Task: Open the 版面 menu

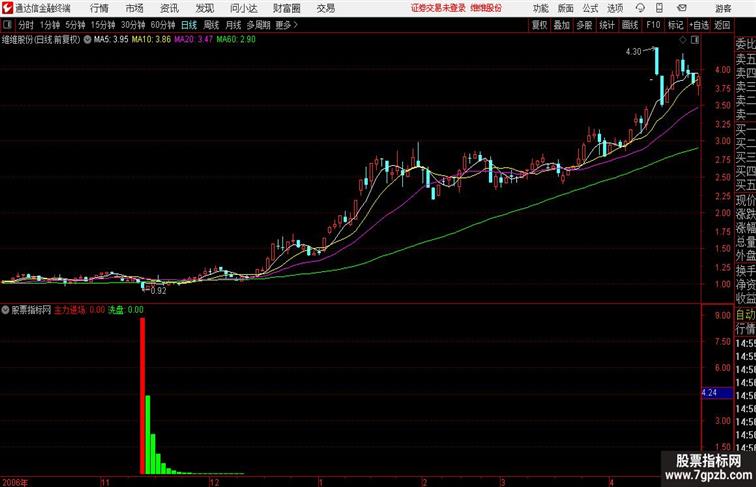Action: click(565, 8)
